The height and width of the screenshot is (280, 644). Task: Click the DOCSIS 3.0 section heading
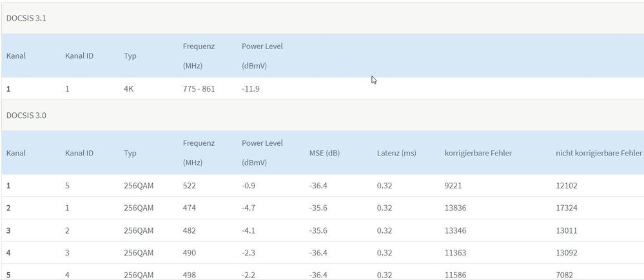click(26, 115)
